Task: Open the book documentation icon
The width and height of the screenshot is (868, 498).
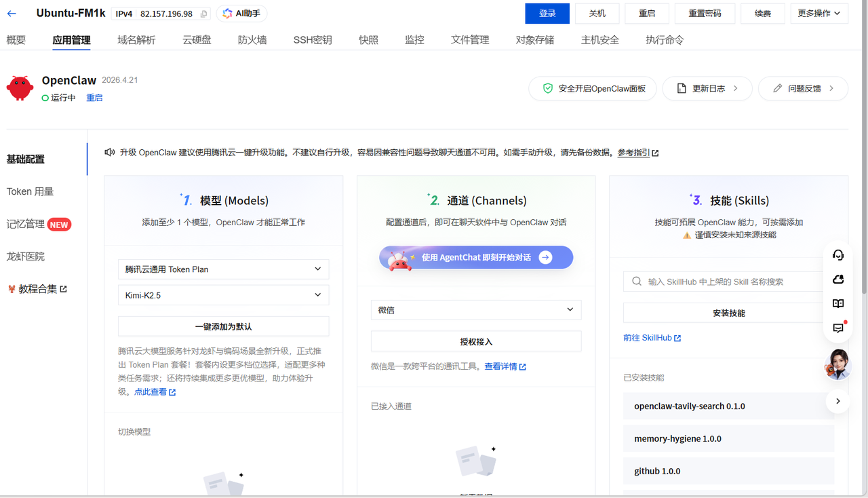Action: (838, 304)
